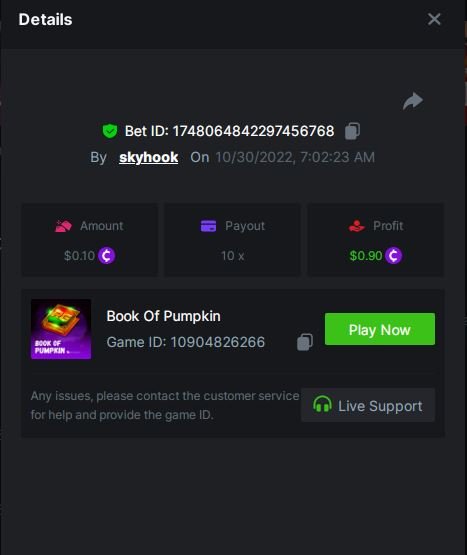Click the 10 x payout value

point(232,256)
